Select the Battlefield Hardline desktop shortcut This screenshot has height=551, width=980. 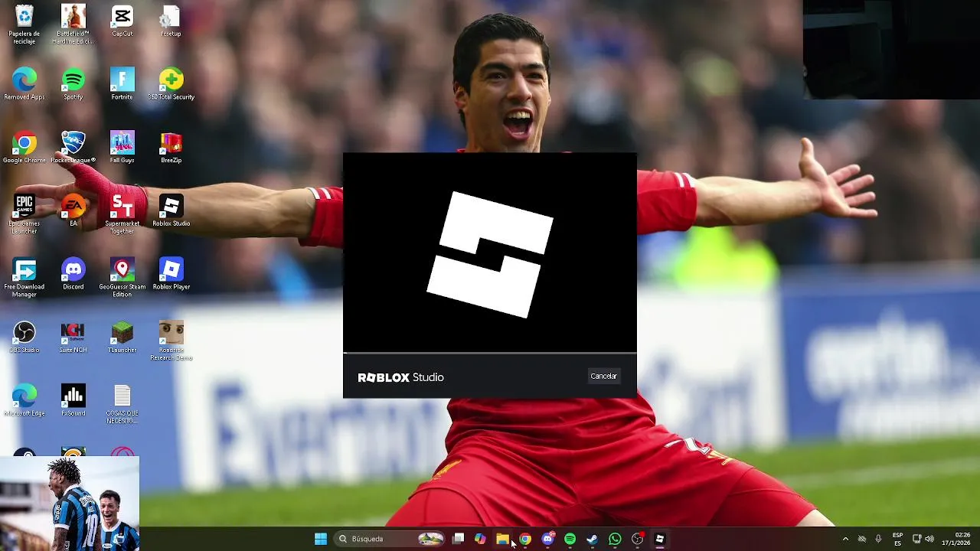pyautogui.click(x=73, y=24)
